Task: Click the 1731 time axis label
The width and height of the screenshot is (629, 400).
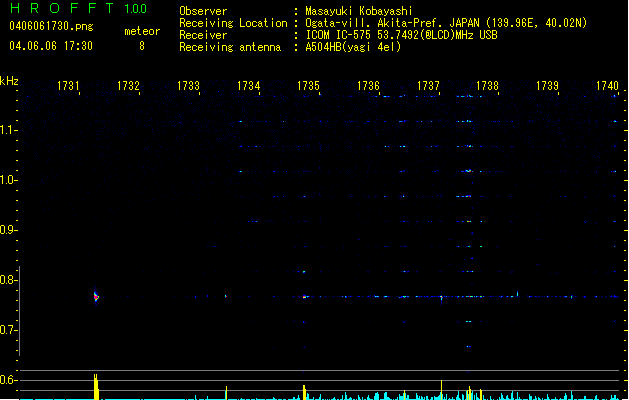Action: click(68, 86)
